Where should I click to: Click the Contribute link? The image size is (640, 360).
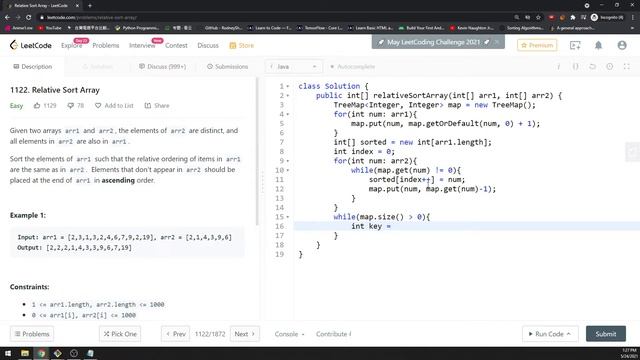(x=333, y=334)
